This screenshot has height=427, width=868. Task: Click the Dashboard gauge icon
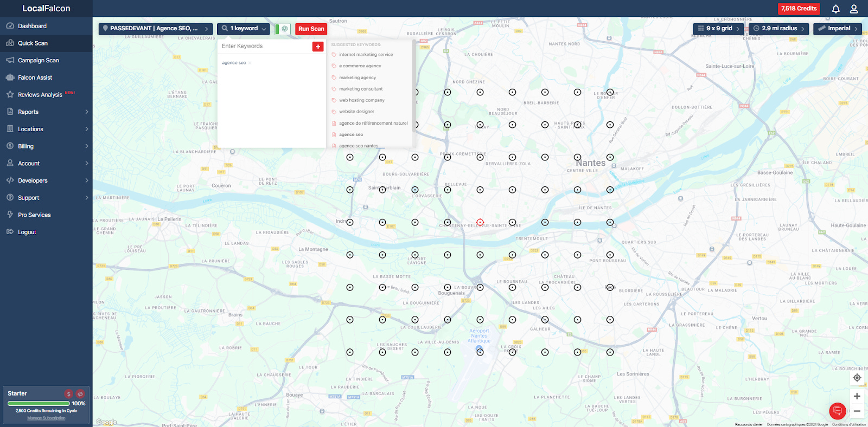coord(10,26)
